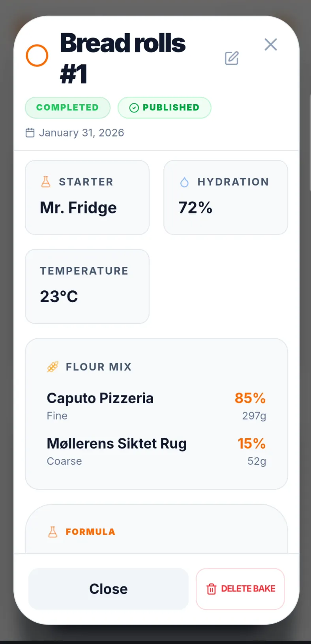311x644 pixels.
Task: Click the edit pencil icon
Action: click(x=232, y=58)
